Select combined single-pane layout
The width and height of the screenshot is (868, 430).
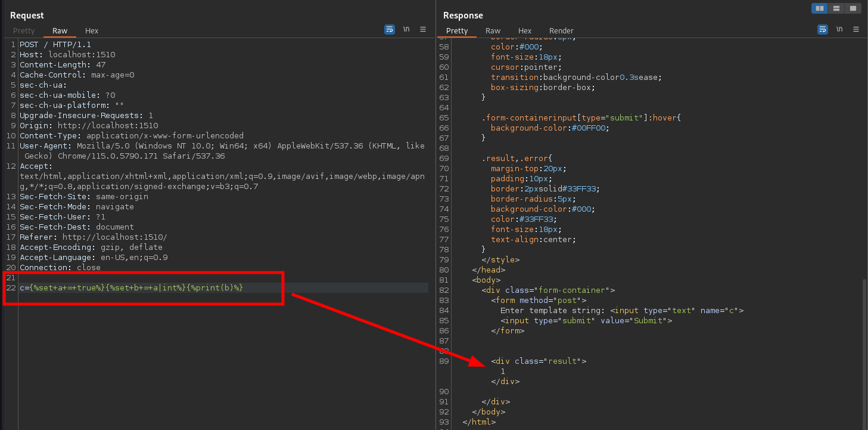[x=853, y=8]
